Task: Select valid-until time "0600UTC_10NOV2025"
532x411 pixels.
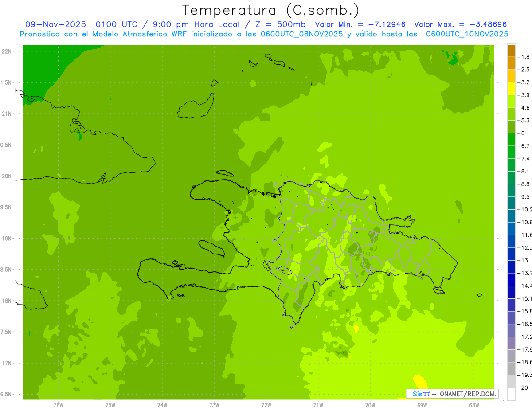Action: click(x=467, y=34)
